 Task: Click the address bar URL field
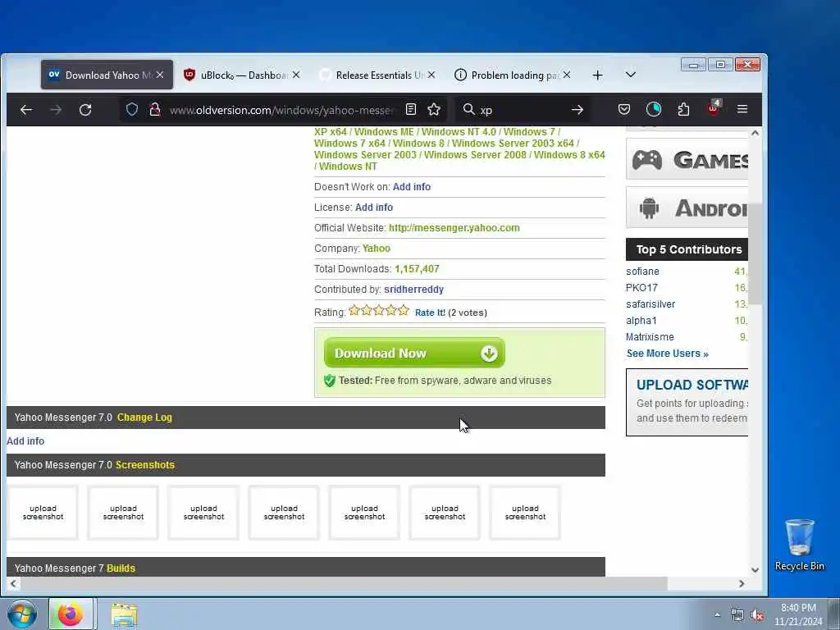coord(281,110)
